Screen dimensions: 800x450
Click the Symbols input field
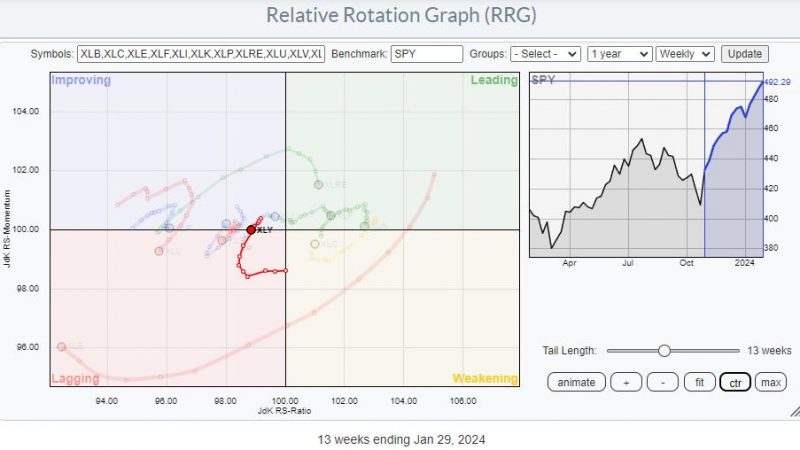201,54
